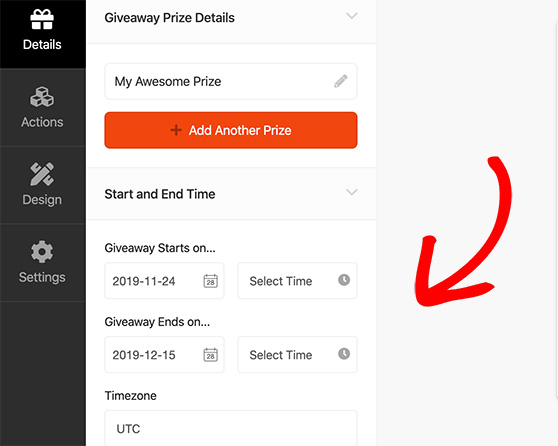Select the Actions cubes icon
The image size is (558, 446).
(42, 96)
